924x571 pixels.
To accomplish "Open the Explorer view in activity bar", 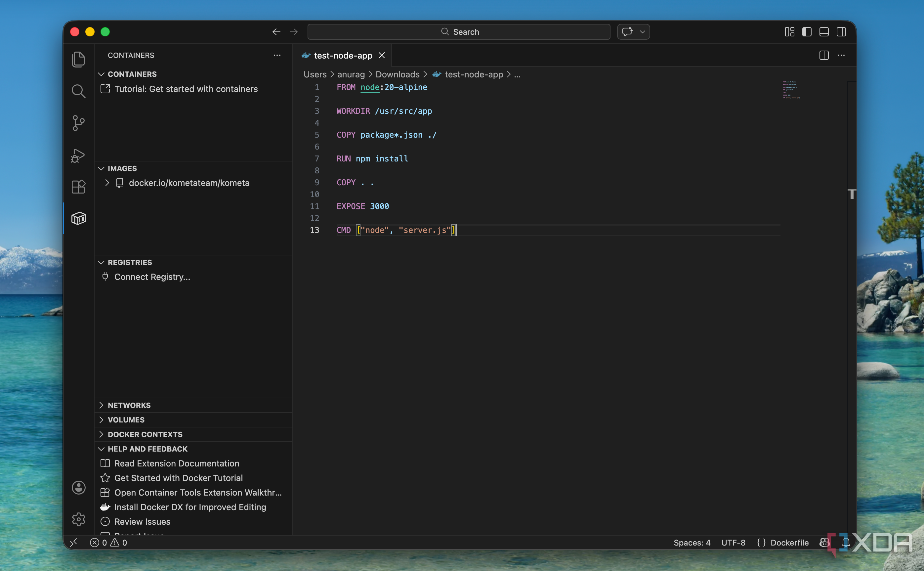I will tap(78, 59).
